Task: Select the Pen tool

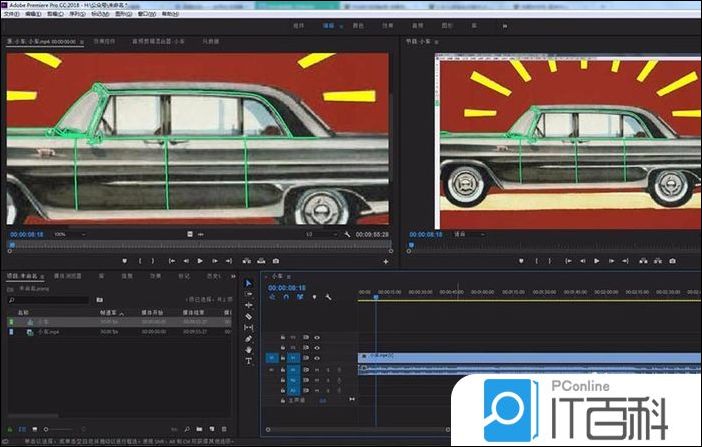Action: [249, 339]
